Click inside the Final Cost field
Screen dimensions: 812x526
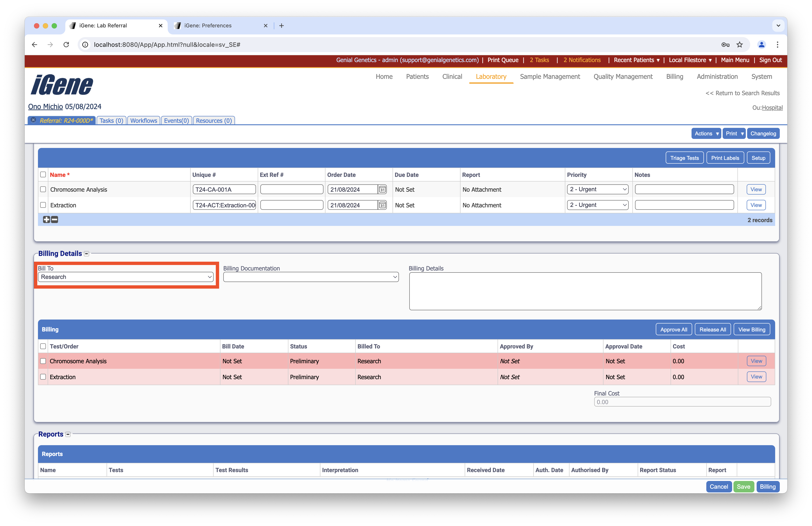pos(682,402)
